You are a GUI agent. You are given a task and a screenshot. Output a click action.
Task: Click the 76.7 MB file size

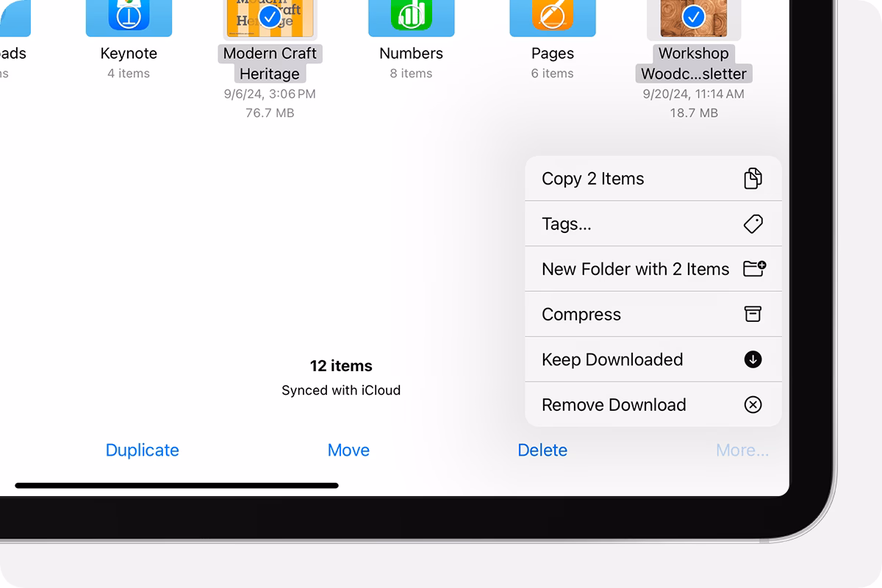click(x=270, y=113)
